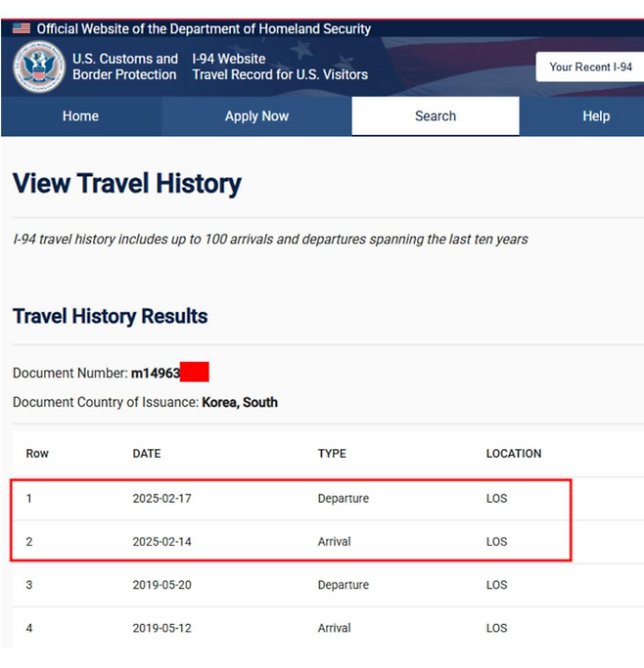Image resolution: width=644 pixels, height=668 pixels.
Task: Sort by the LOCATION column header
Action: 514,454
